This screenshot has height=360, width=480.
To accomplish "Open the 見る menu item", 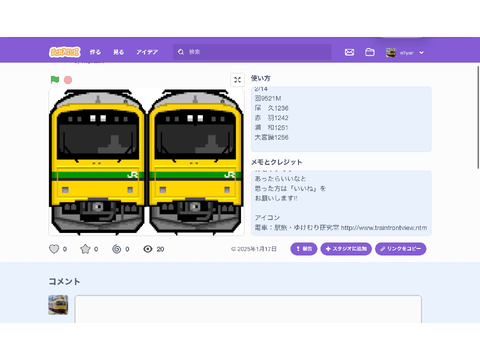I will (118, 52).
